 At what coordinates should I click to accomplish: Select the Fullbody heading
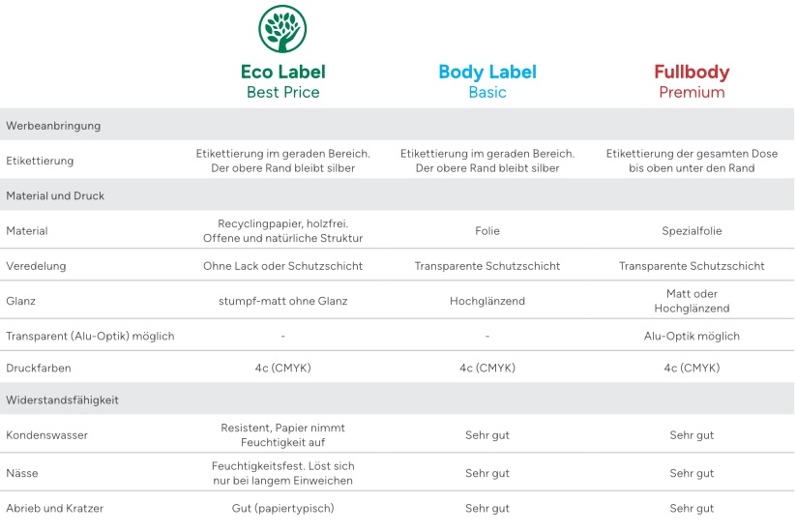coord(692,73)
